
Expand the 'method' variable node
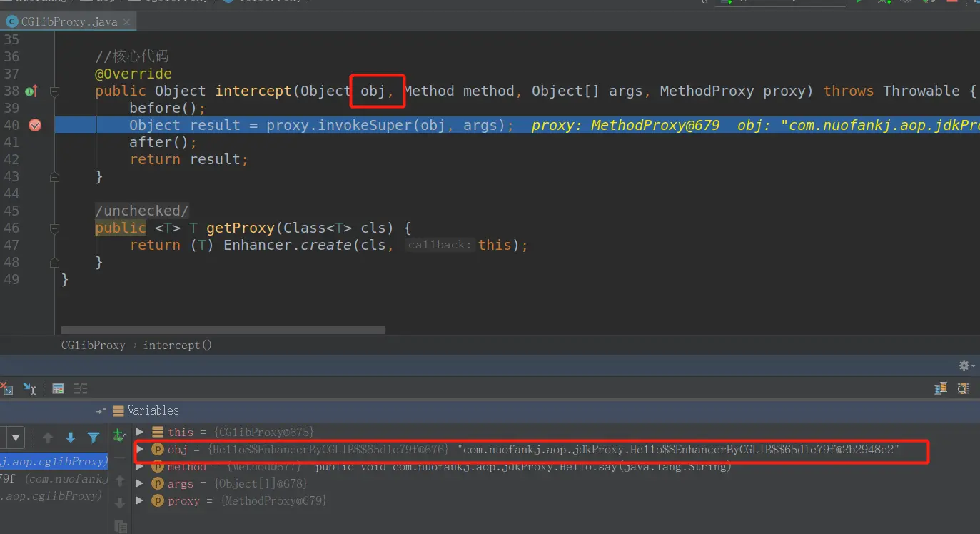pyautogui.click(x=139, y=466)
